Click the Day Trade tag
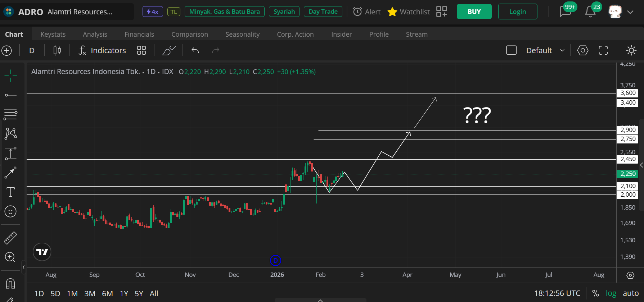644x302 pixels. 323,12
